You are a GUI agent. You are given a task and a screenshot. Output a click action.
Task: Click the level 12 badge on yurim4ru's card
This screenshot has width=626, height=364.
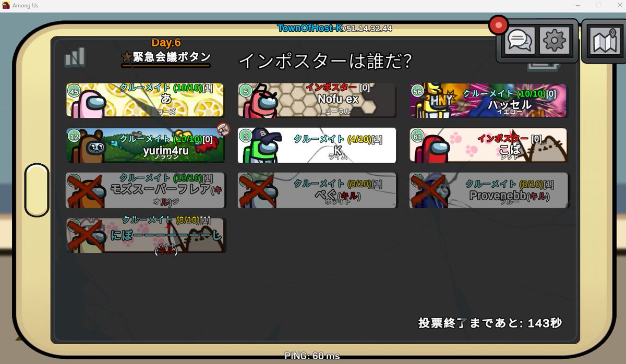(74, 136)
